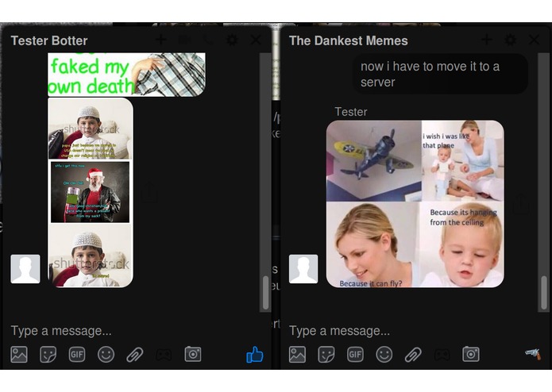
Task: Open the 'faked my own death' image
Action: click(127, 75)
